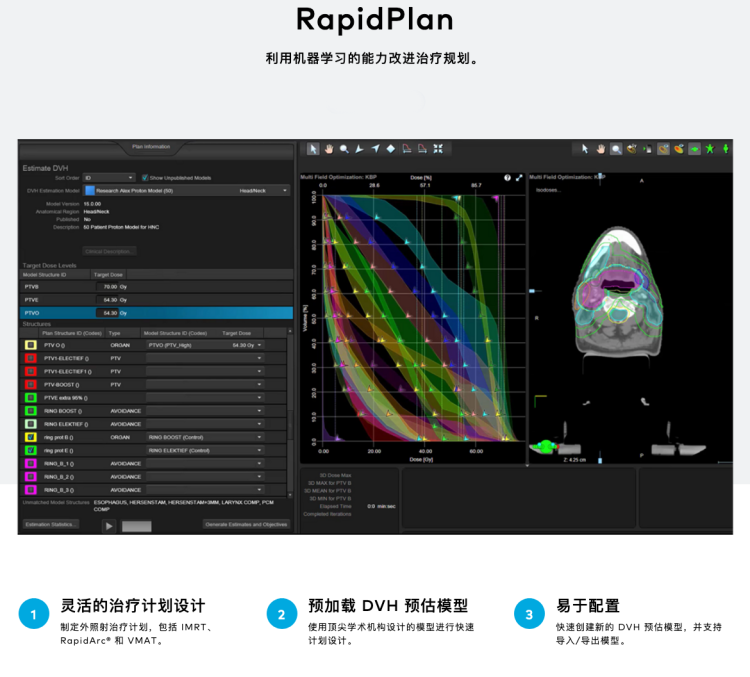Select the pan hand tool in DVH toolbar
Screen dimensions: 750x677
[x=329, y=149]
